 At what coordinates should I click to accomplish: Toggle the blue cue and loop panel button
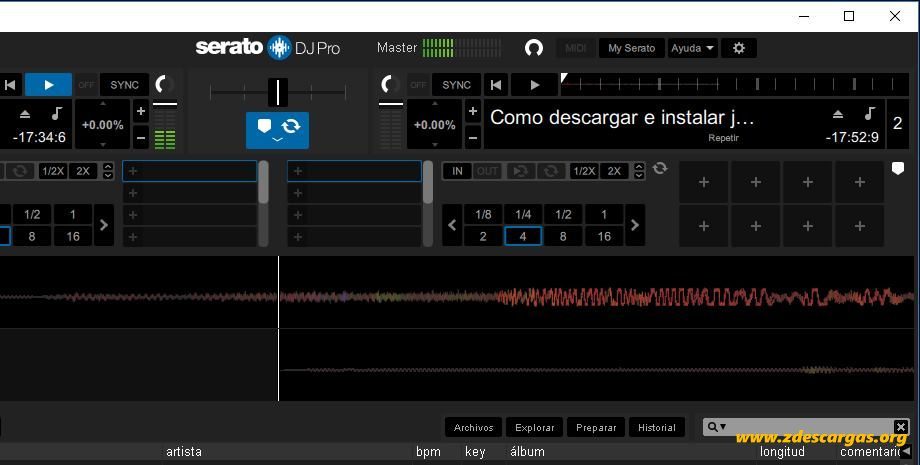coord(277,130)
